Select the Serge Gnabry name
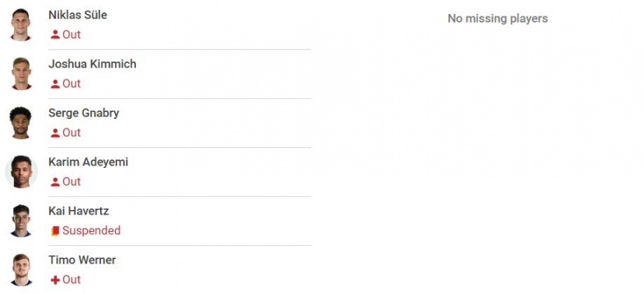 84,113
